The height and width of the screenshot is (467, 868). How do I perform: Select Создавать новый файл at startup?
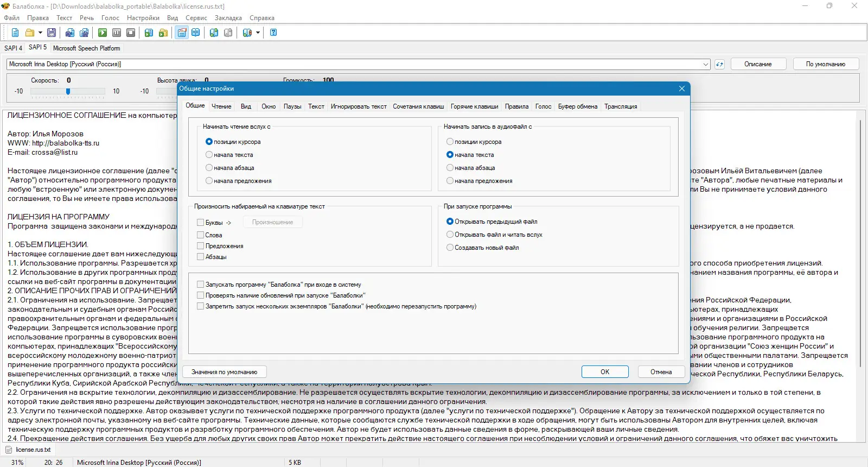450,248
